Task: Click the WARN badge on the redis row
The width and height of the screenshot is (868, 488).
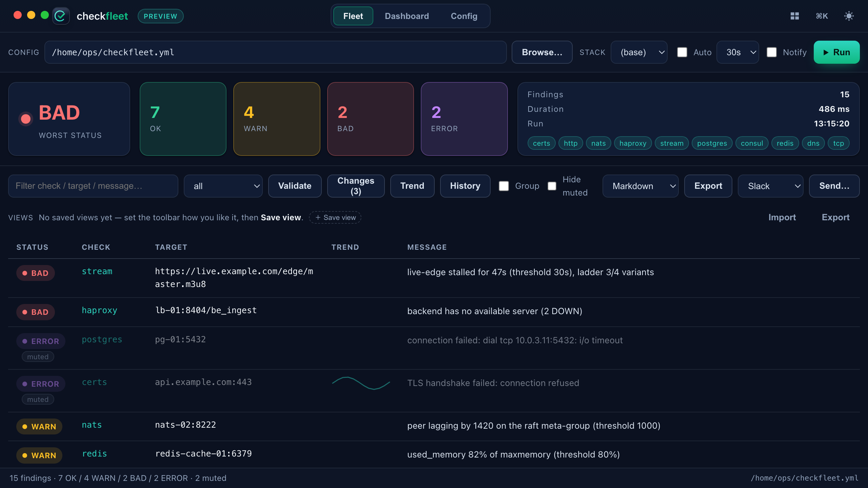Action: pos(39,455)
